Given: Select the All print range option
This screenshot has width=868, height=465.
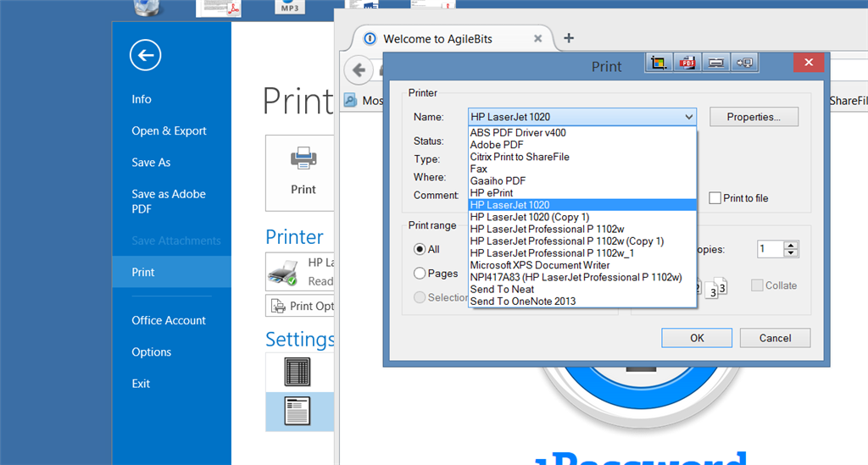Looking at the screenshot, I should pos(420,249).
